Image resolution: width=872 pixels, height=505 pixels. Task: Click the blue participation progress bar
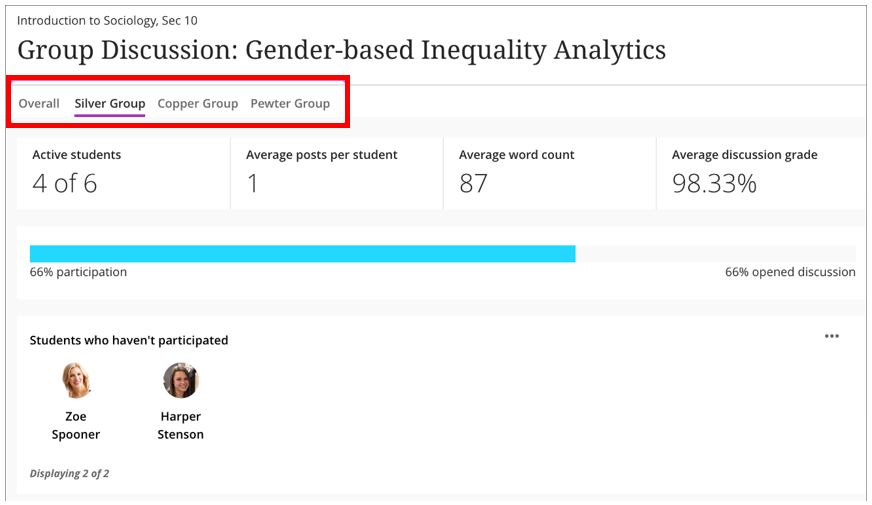click(303, 254)
